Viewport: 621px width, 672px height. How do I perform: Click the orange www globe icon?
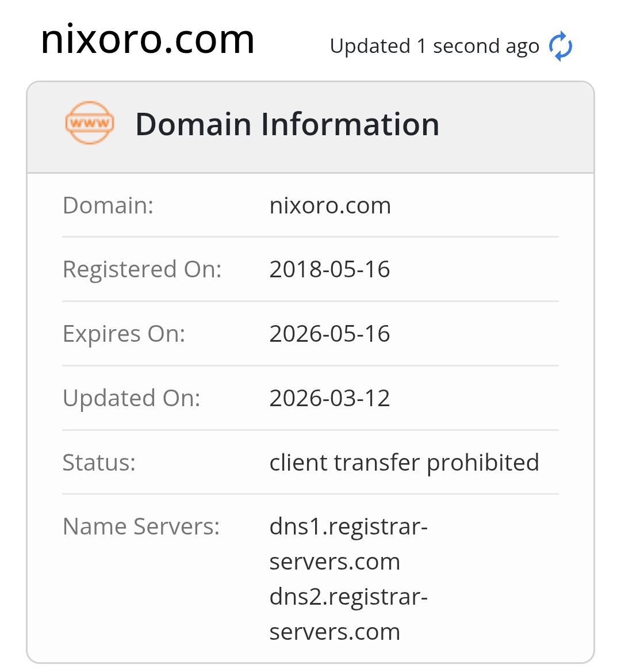click(89, 123)
